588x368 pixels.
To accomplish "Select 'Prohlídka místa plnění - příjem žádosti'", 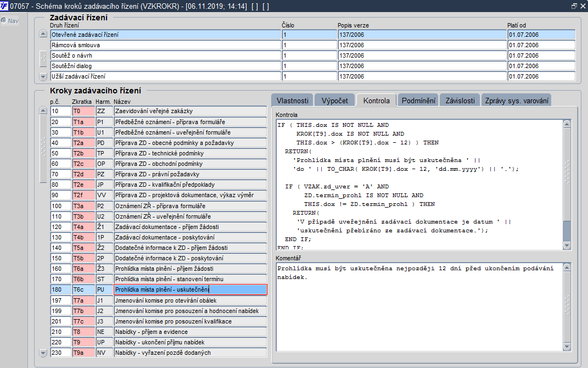I will pyautogui.click(x=191, y=269).
